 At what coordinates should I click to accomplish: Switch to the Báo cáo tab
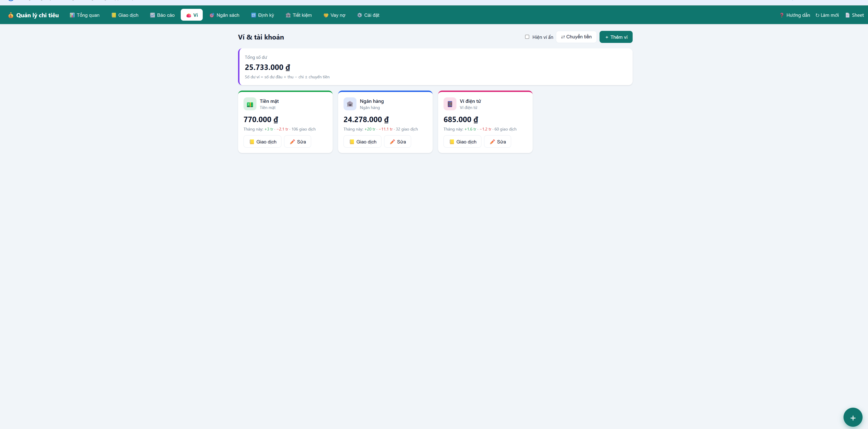click(x=162, y=15)
